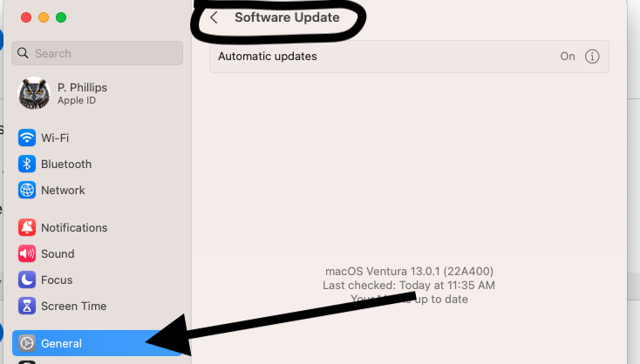Click in the Search field
Image resolution: width=640 pixels, height=364 pixels.
tap(97, 53)
